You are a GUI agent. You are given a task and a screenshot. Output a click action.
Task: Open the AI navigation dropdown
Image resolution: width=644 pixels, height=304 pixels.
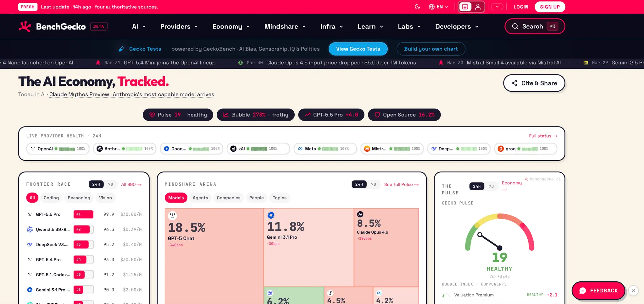139,27
